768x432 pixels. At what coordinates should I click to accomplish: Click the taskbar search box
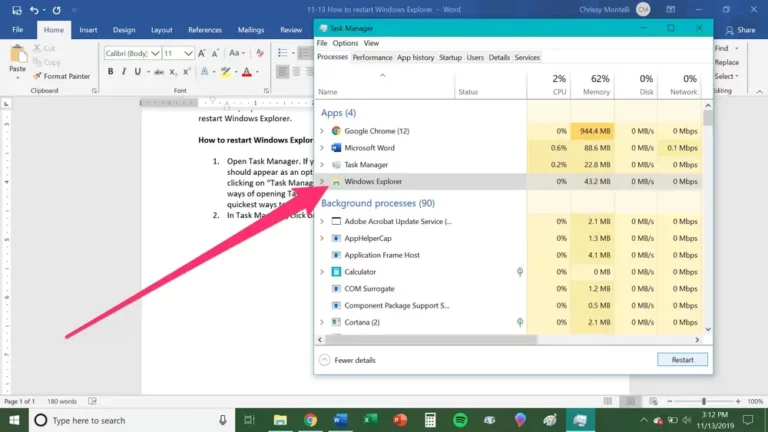point(132,420)
